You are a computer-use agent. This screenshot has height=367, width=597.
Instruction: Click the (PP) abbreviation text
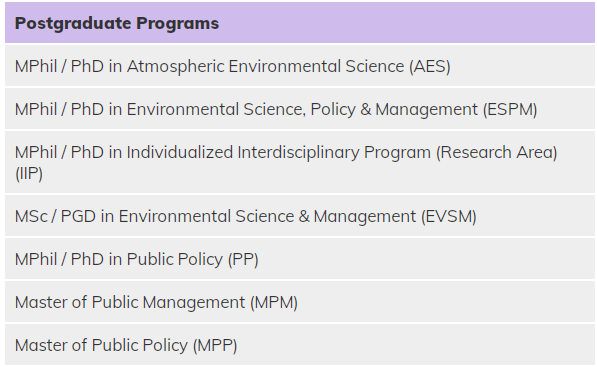click(x=243, y=259)
